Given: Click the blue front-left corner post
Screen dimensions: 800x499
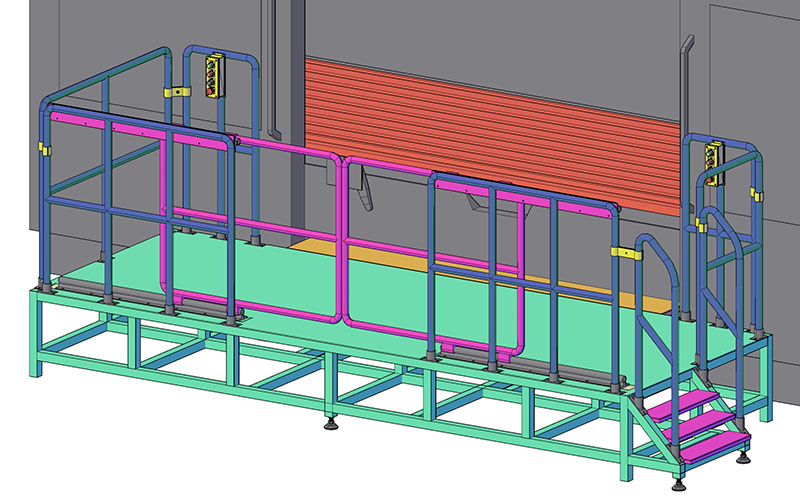Looking at the screenshot, I should pos(43,200).
